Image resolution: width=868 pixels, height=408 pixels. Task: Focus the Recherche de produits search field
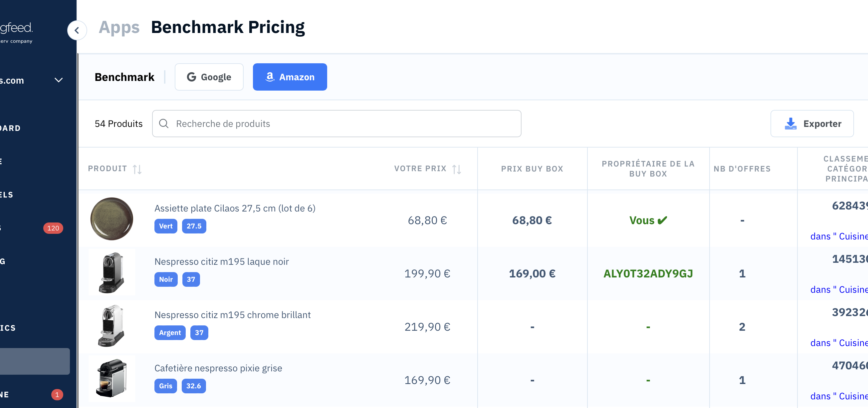(x=336, y=124)
